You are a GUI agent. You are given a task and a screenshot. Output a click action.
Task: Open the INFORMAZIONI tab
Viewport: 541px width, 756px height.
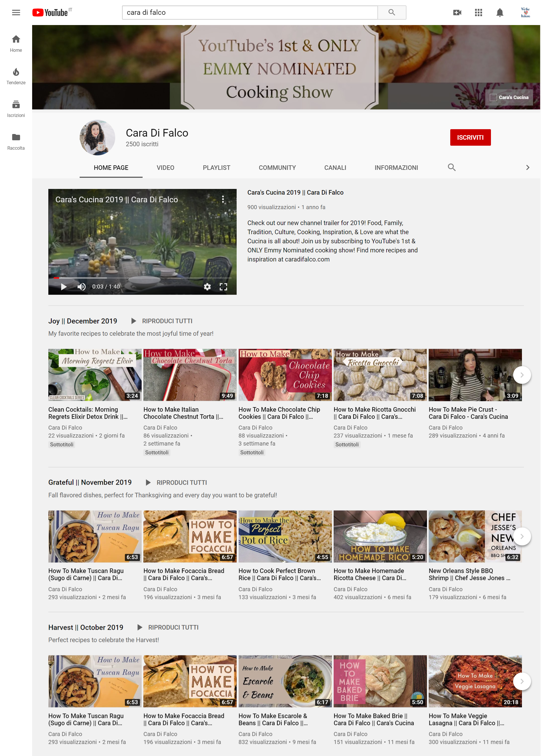396,168
